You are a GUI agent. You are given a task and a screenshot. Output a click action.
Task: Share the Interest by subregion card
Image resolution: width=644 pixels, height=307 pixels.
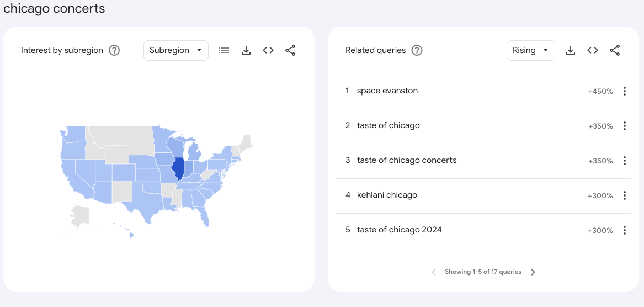click(290, 51)
